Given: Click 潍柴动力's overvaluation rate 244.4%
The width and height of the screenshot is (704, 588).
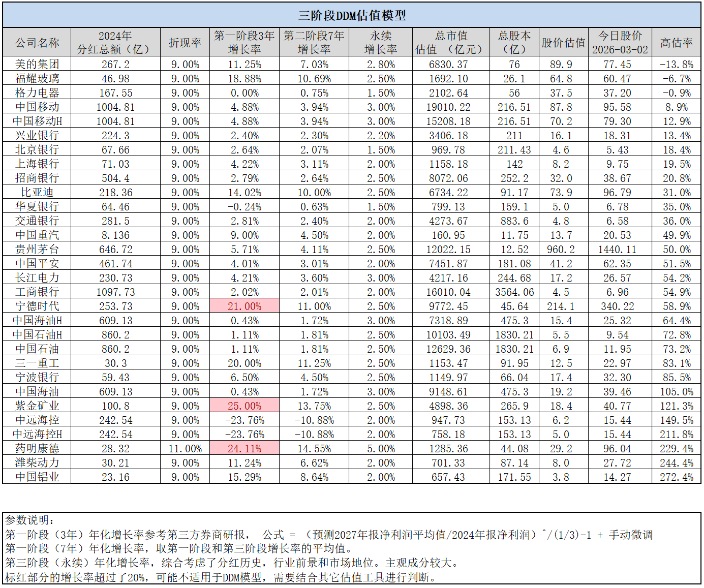Looking at the screenshot, I should tap(677, 462).
